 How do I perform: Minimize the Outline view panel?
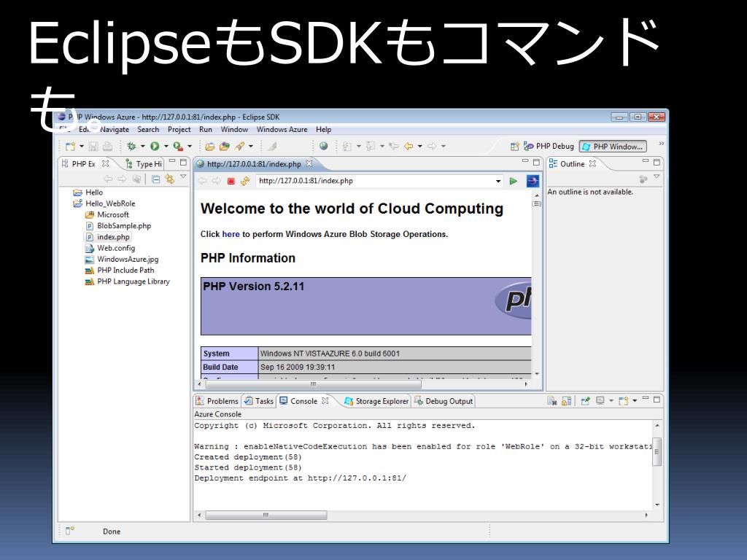tap(645, 161)
